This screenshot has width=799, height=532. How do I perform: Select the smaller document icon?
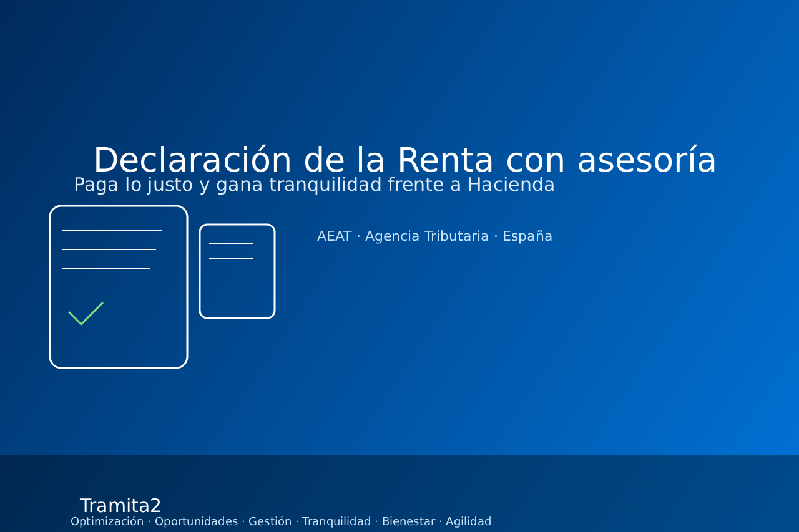(237, 271)
